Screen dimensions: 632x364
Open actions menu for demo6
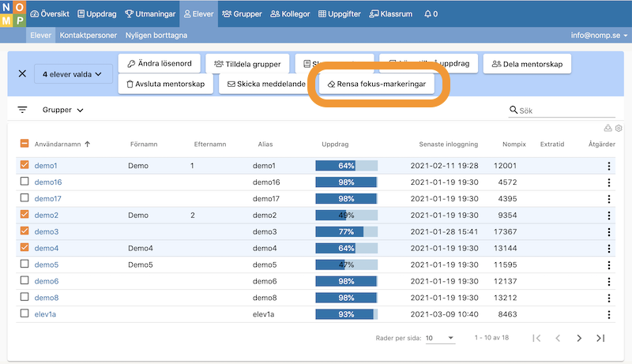point(608,281)
